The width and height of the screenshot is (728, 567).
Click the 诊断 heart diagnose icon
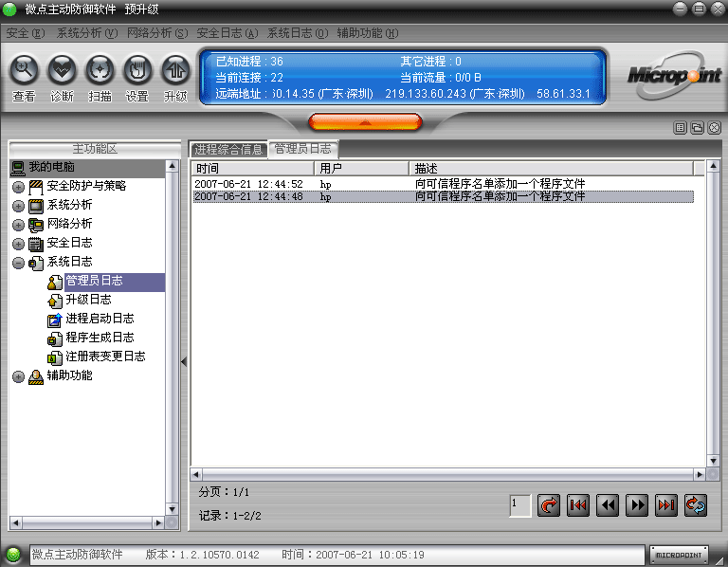point(62,70)
